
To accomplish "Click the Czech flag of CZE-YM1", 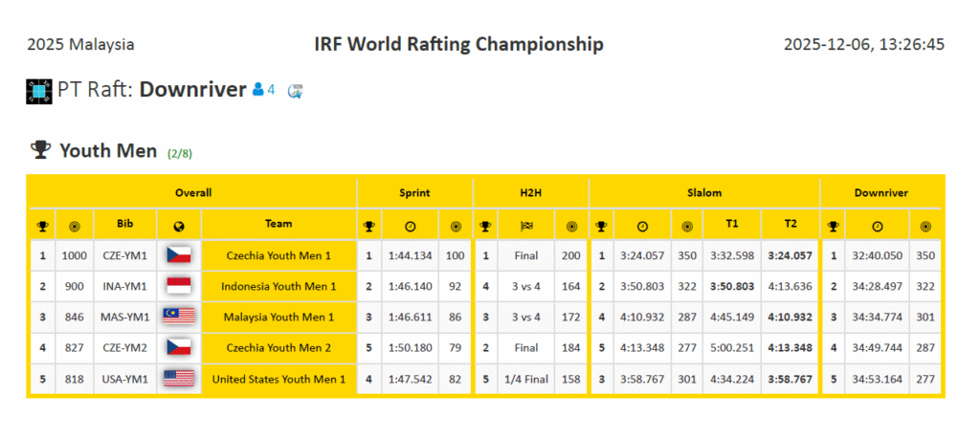I will click(x=179, y=255).
